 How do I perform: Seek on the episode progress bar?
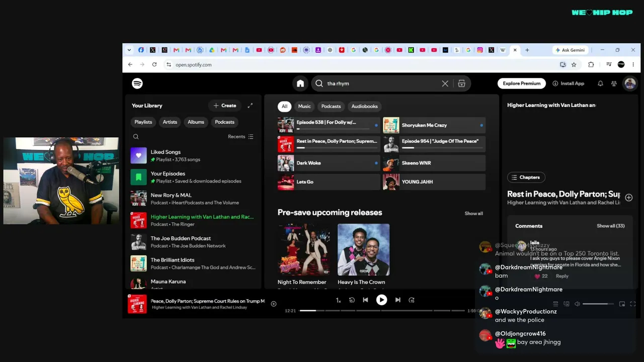383,311
